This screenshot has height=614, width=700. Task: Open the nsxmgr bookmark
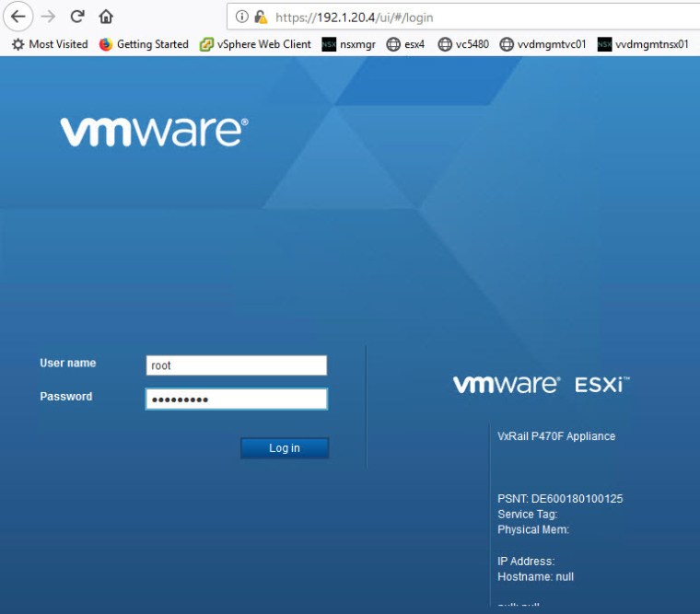[348, 44]
